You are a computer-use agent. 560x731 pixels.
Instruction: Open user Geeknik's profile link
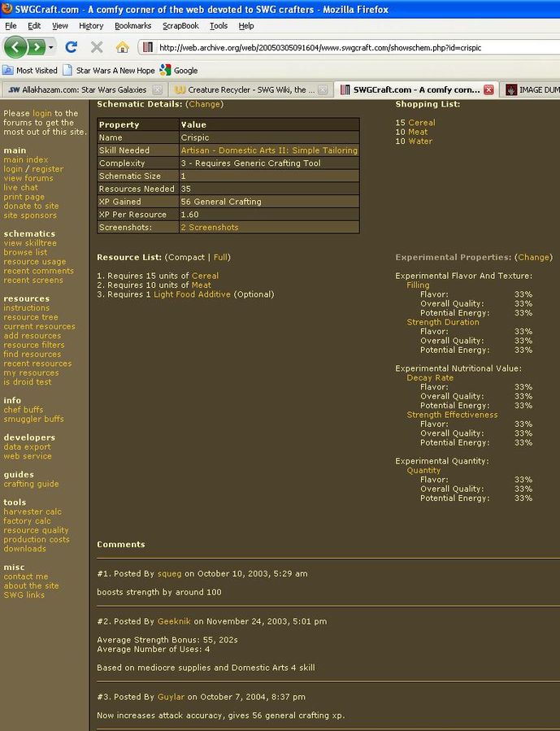(x=174, y=621)
